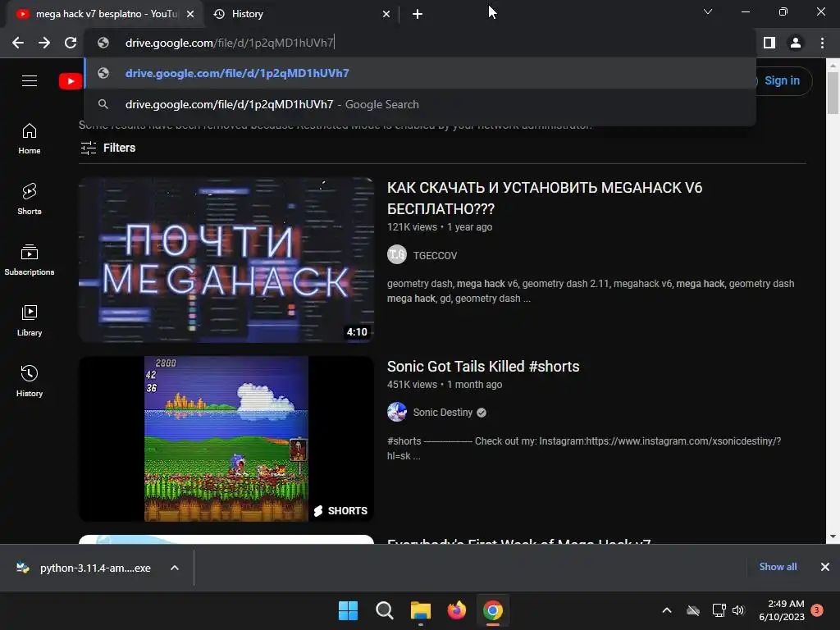Click the YouTube logo
Viewport: 840px width, 630px height.
click(71, 81)
